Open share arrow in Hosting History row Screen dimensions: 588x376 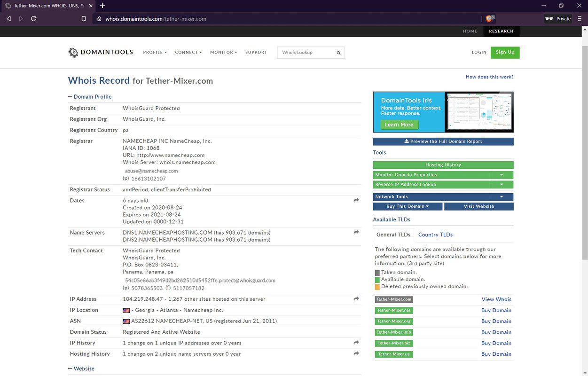356,353
